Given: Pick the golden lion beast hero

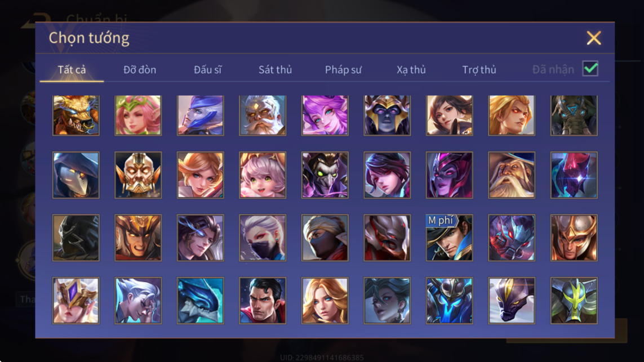Looking at the screenshot, I should [76, 115].
